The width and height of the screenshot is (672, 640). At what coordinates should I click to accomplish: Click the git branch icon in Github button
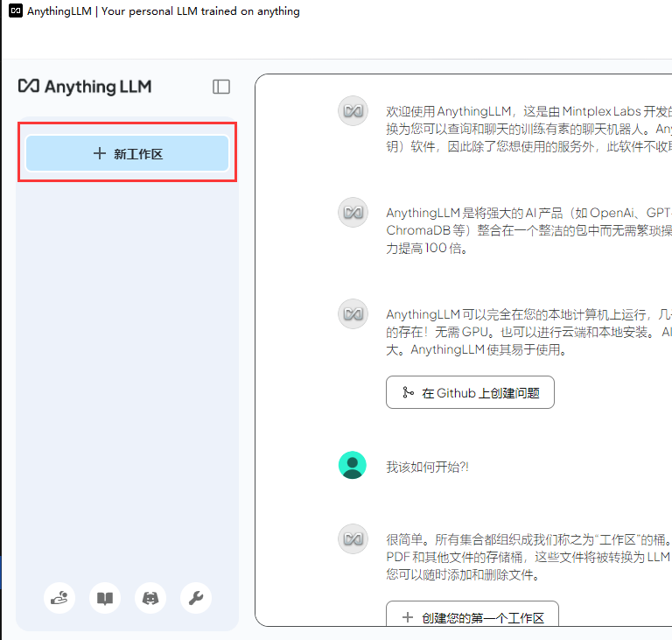click(x=408, y=392)
